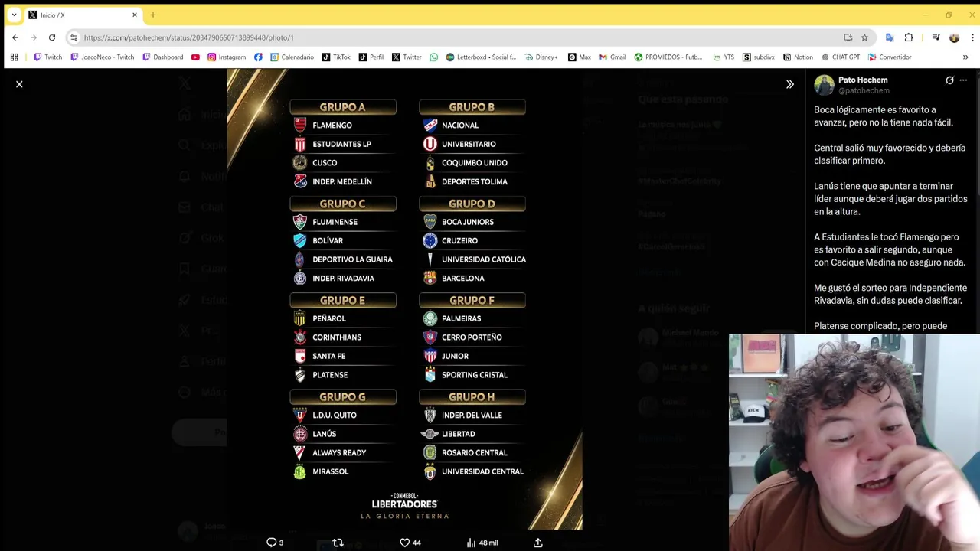Open the Twitch bookmark
The height and width of the screenshot is (551, 980).
pyautogui.click(x=47, y=57)
